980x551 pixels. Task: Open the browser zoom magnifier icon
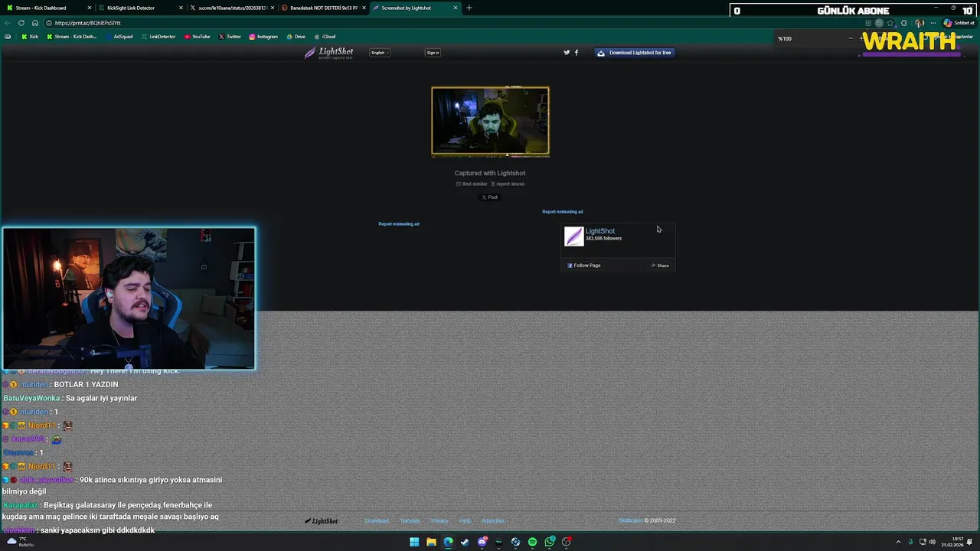click(x=879, y=23)
